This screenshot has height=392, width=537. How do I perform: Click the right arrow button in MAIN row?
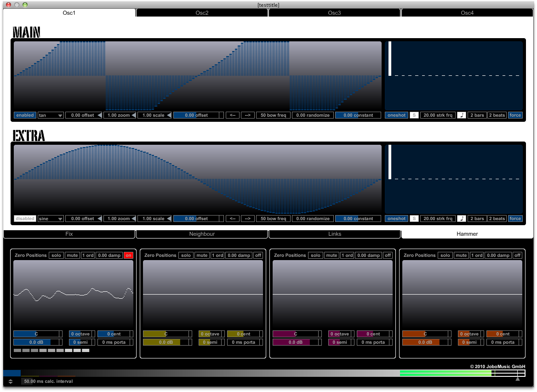[247, 115]
